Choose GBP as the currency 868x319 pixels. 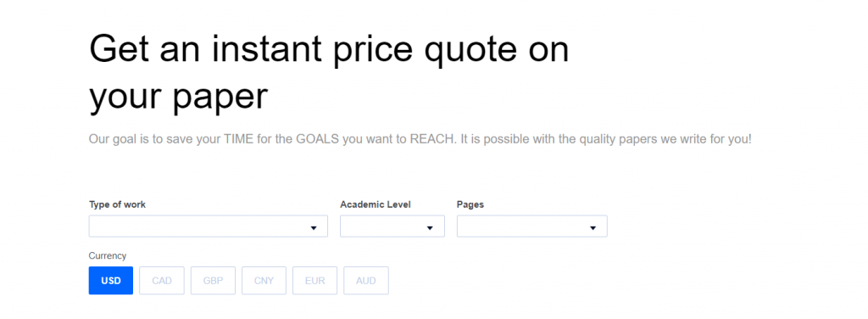213,281
